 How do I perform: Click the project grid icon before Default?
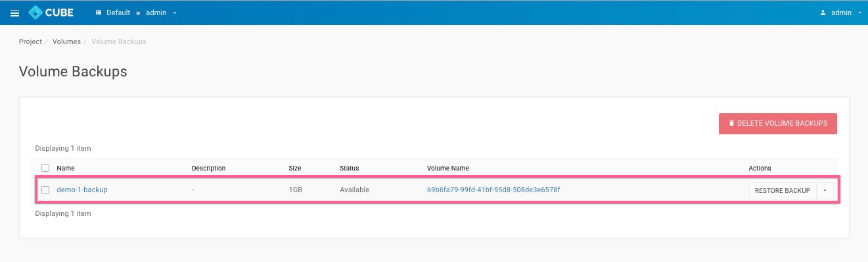point(99,13)
